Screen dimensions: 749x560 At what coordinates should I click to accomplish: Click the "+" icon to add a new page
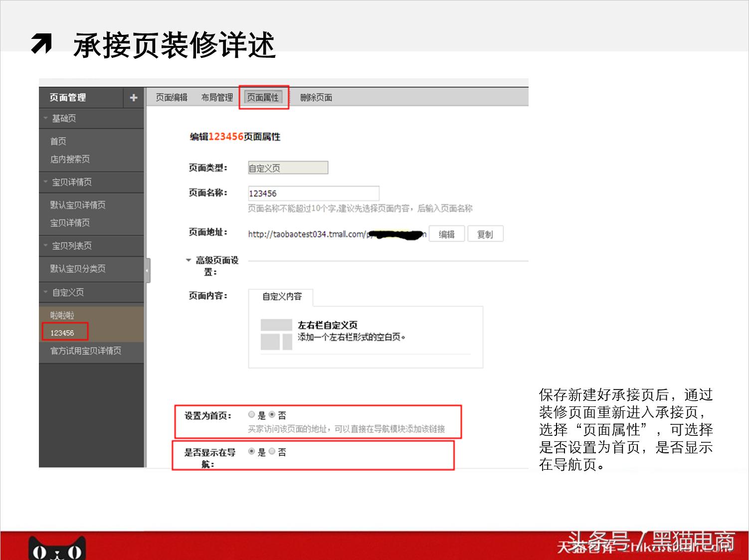(133, 98)
